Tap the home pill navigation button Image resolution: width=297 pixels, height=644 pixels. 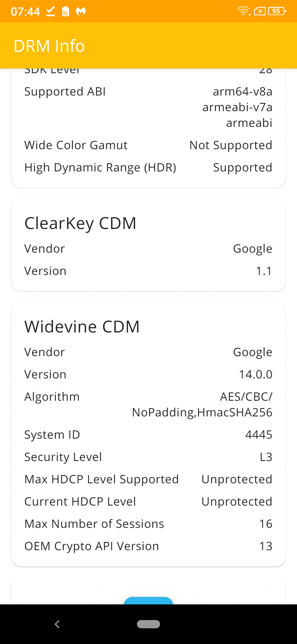click(148, 624)
